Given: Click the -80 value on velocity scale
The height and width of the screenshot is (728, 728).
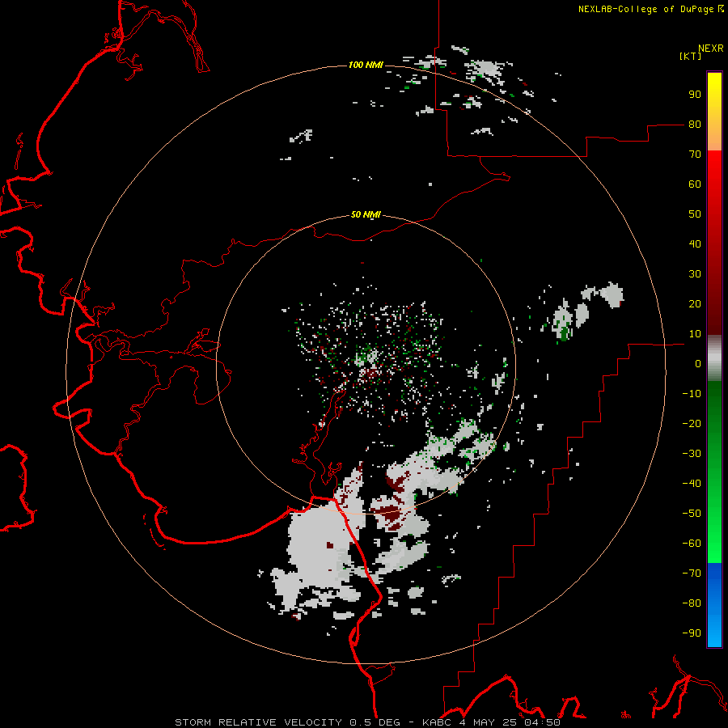Looking at the screenshot, I should (x=692, y=603).
